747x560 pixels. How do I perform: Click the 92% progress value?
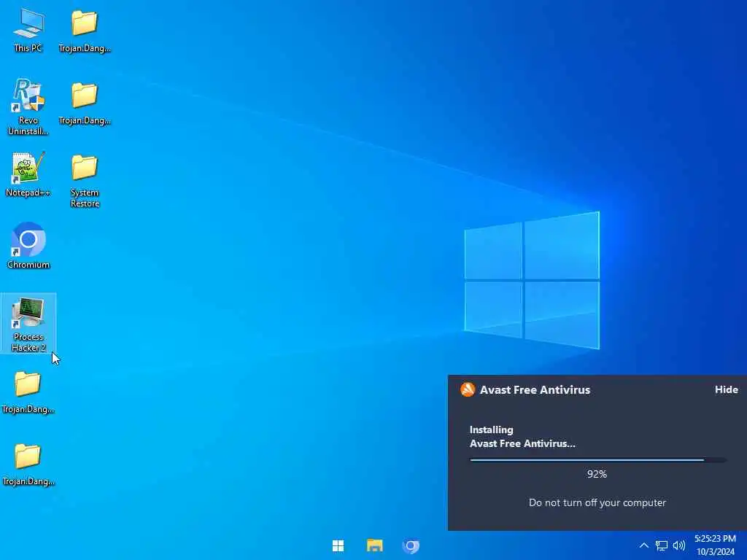597,474
